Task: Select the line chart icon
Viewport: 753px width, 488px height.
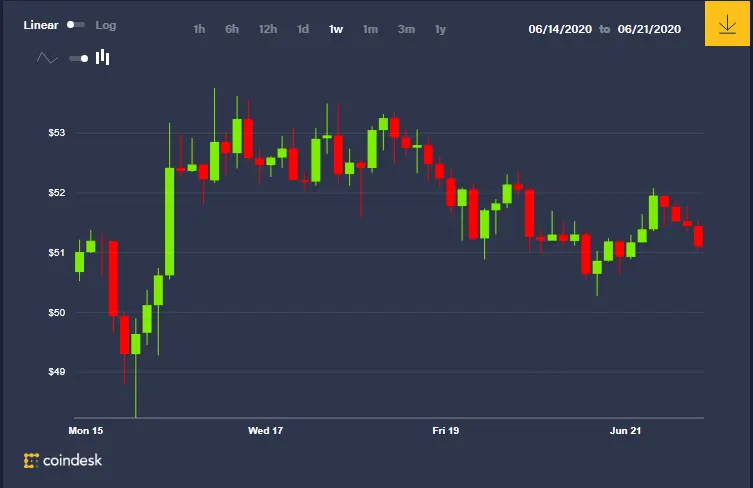Action: (x=47, y=59)
